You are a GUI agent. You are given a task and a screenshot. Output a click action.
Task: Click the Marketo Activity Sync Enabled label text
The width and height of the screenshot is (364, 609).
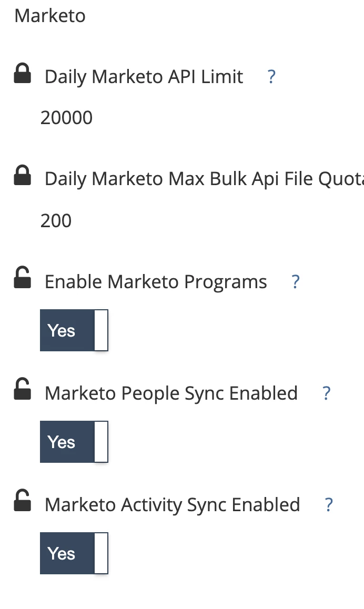coord(173,505)
